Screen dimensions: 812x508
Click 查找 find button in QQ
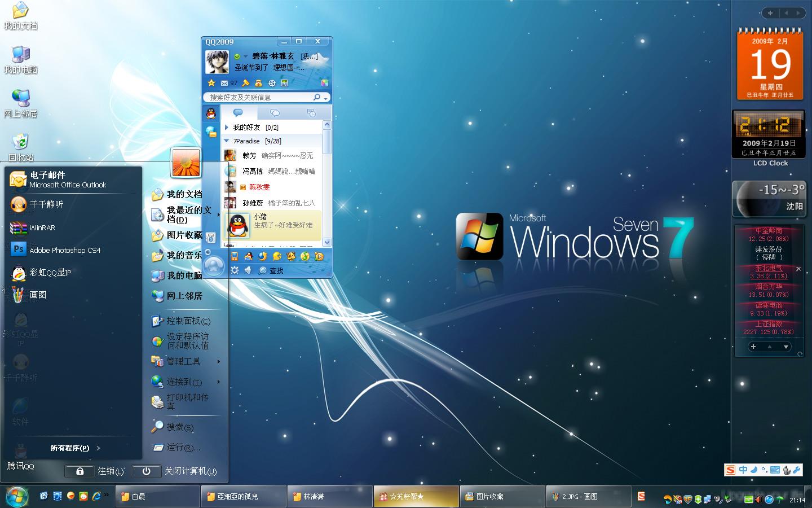click(x=271, y=270)
